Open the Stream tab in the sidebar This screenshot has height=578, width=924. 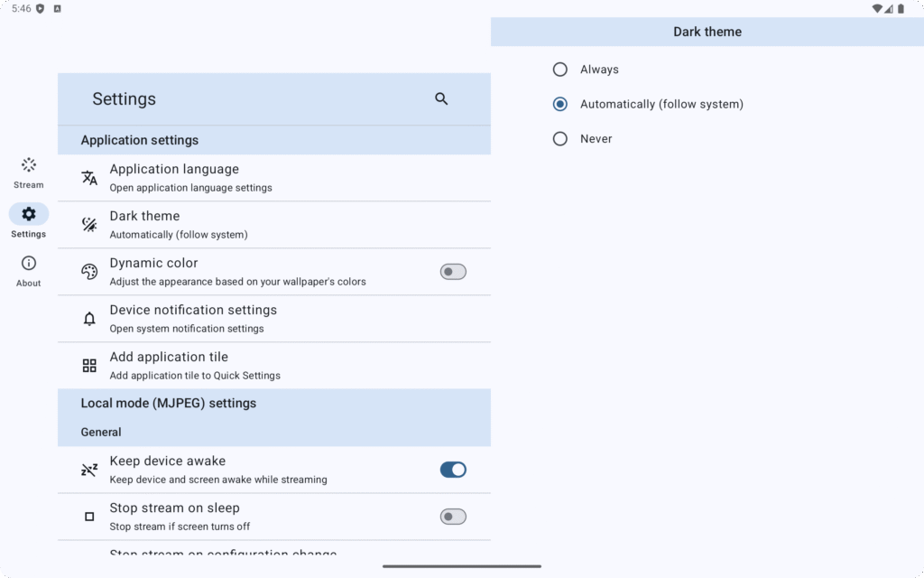28,172
